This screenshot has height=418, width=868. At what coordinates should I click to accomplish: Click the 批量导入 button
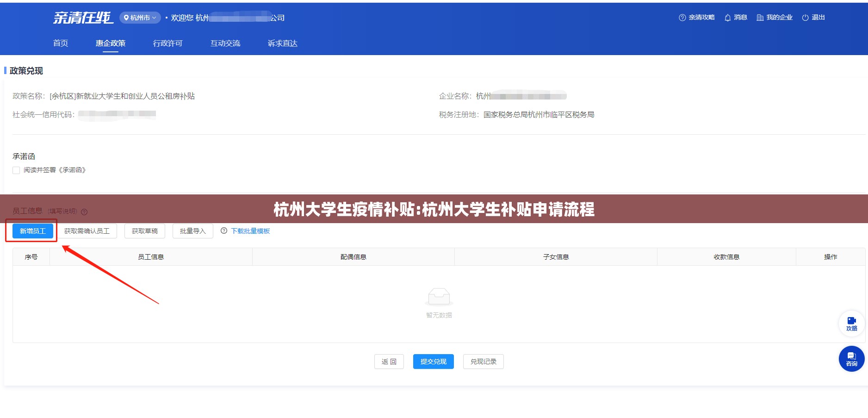pyautogui.click(x=192, y=231)
